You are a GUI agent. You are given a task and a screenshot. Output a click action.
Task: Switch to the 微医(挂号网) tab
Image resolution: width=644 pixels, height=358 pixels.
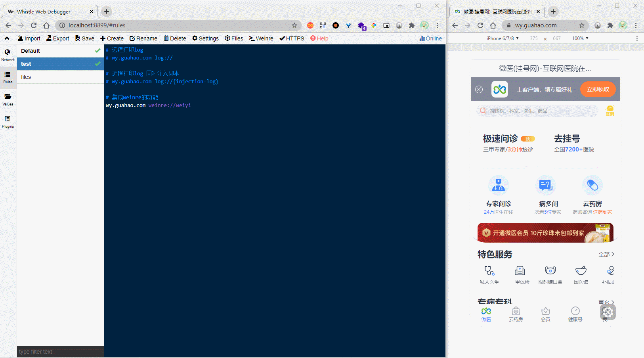[x=498, y=11]
